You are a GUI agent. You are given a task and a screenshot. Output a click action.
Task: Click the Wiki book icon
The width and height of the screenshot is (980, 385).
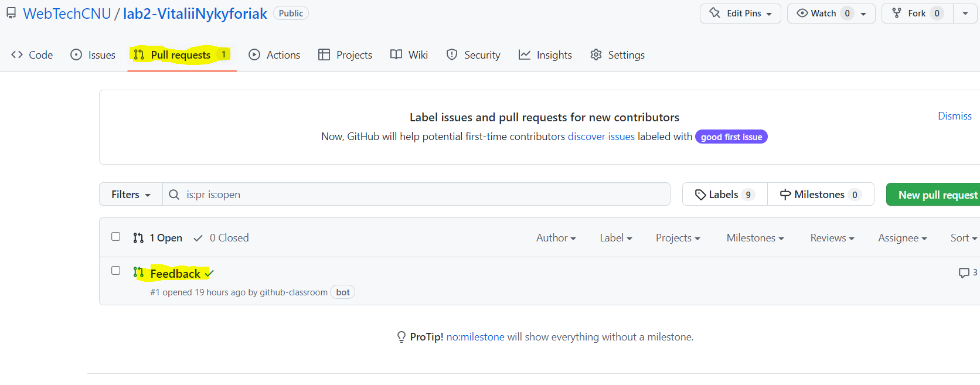[x=396, y=54]
